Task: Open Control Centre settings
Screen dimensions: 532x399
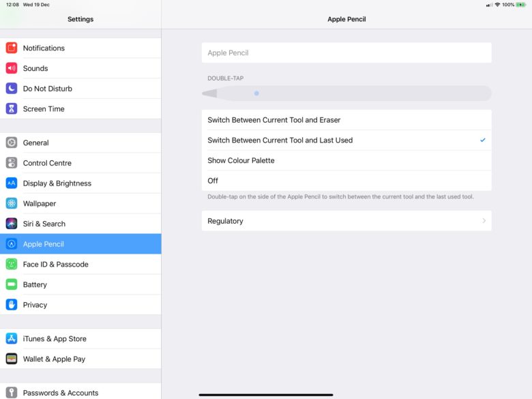Action: (80, 163)
